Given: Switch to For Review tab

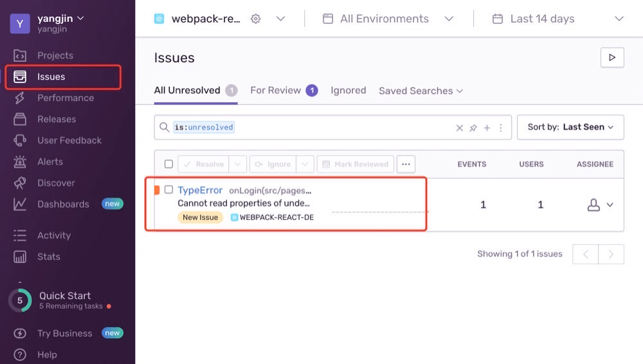Looking at the screenshot, I should [x=284, y=90].
